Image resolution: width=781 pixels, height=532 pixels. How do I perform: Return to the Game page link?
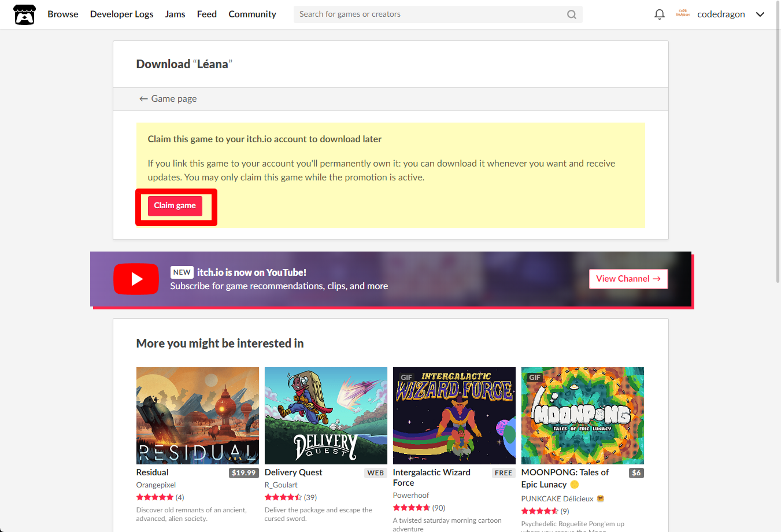(168, 99)
